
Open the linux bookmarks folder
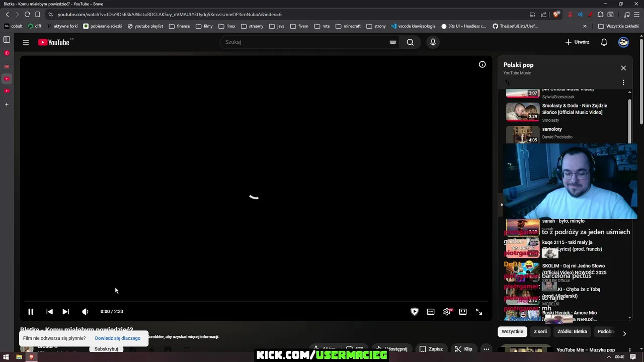[226, 26]
